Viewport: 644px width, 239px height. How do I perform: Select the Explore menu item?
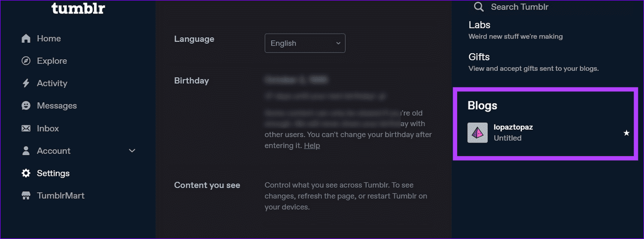point(52,61)
